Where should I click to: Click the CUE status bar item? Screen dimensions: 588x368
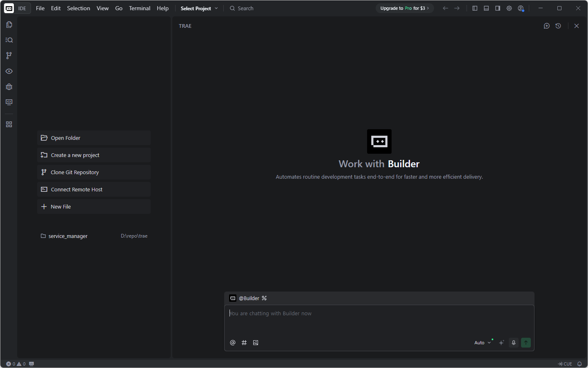click(x=565, y=364)
